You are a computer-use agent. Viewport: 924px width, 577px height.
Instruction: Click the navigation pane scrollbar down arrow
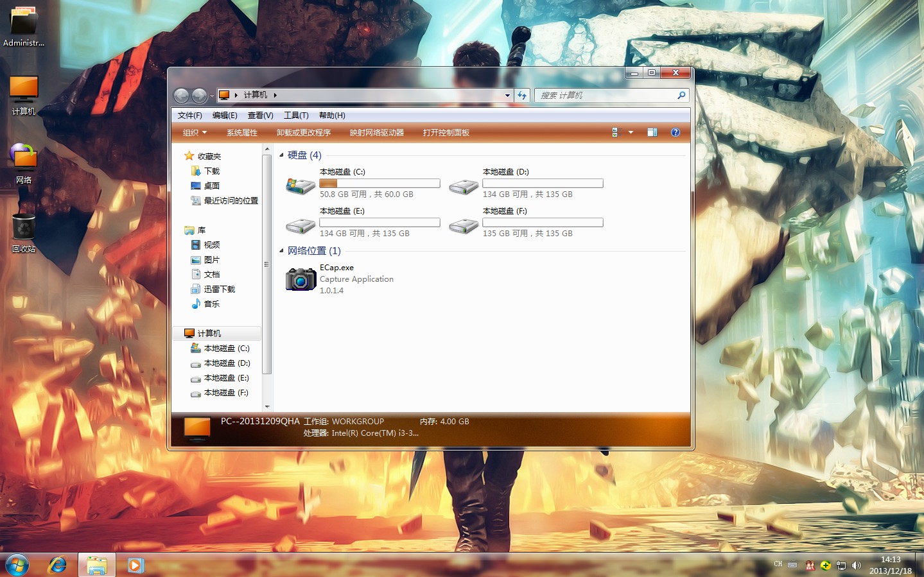pyautogui.click(x=267, y=406)
